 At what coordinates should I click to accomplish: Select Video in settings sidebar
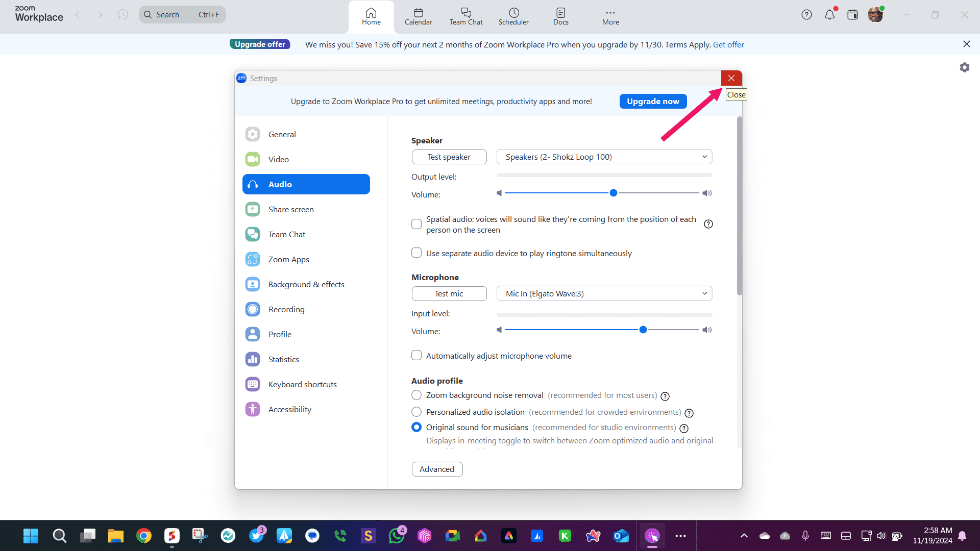coord(306,159)
